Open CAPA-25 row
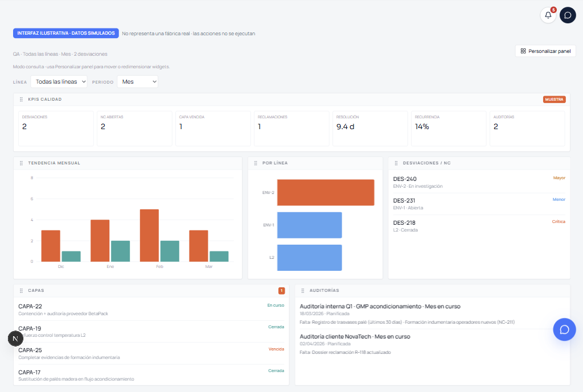 [151, 353]
